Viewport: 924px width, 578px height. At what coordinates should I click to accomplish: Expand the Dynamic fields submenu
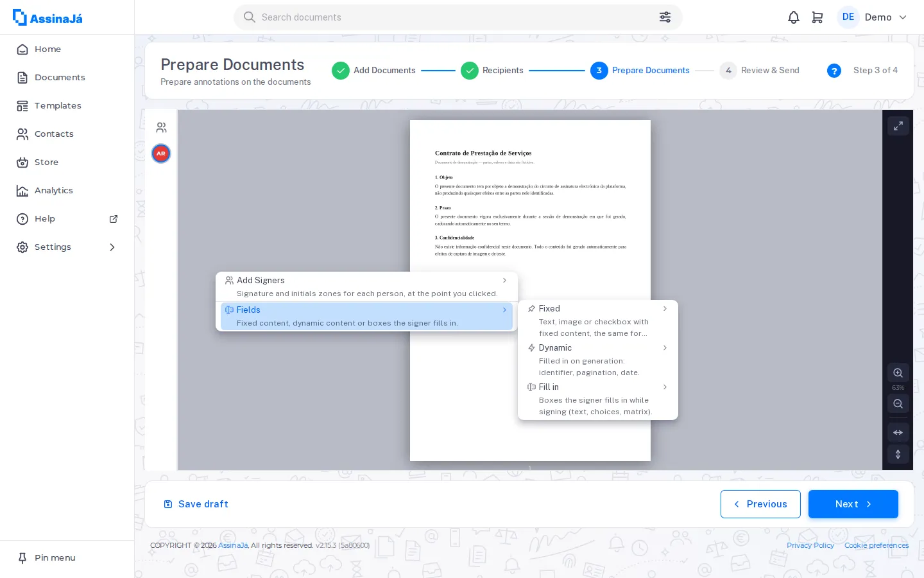tap(597, 360)
